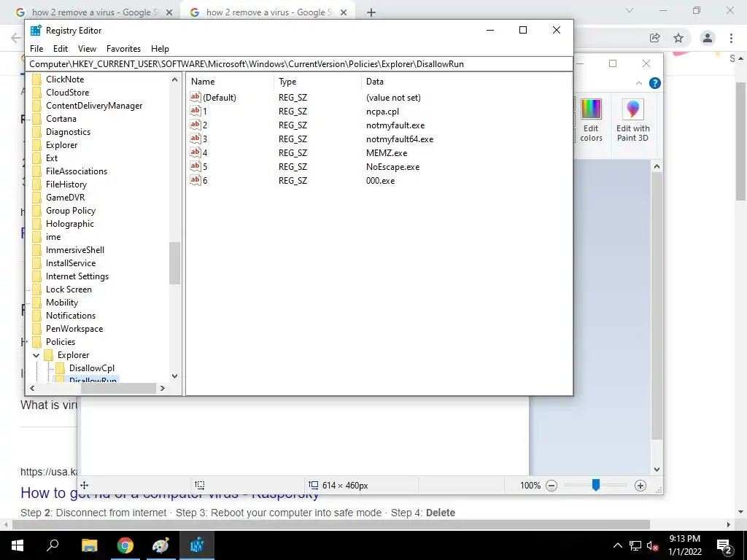Click the tree pane scroll right arrow
Screen dimensions: 747x560
coord(163,388)
